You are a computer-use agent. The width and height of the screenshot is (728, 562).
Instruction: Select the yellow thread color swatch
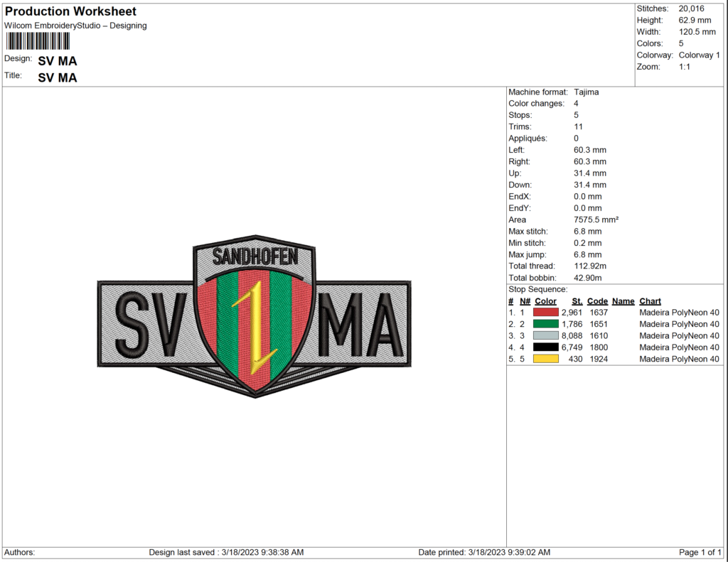[x=545, y=359]
